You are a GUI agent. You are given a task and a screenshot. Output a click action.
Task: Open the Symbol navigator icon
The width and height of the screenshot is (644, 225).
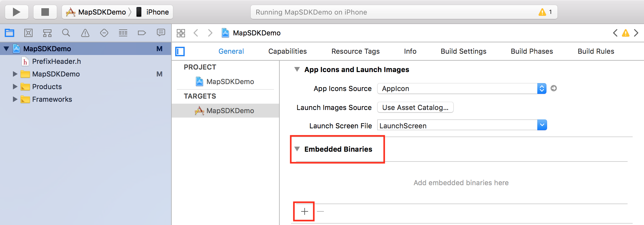(x=47, y=33)
